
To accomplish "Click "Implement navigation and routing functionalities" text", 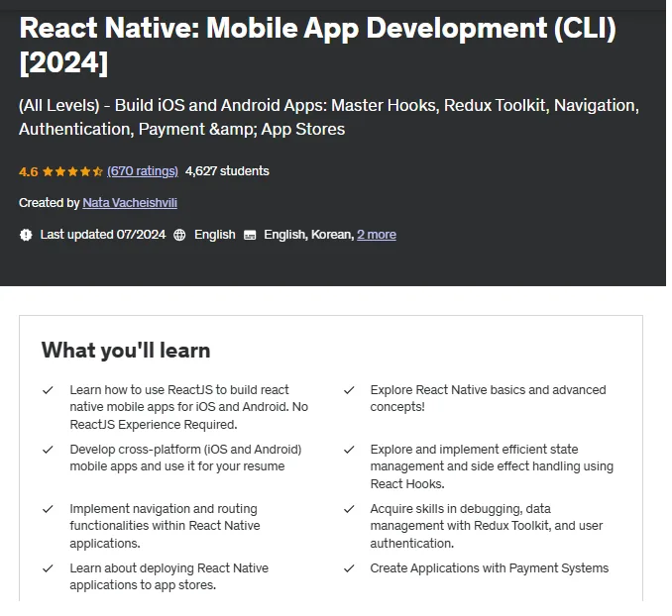I will [x=165, y=526].
